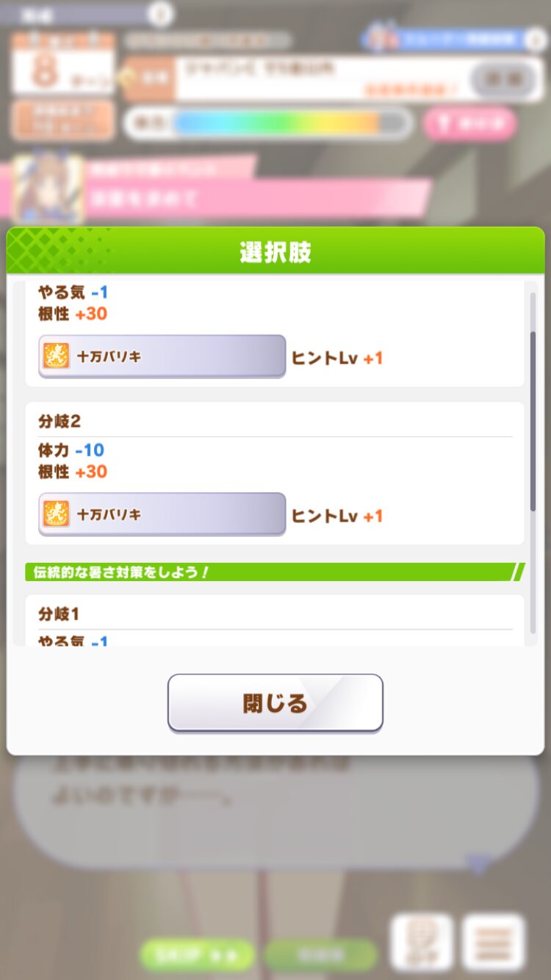Click the 選択肢 dialog title bar
Screen dimensions: 551x980
coord(275,251)
